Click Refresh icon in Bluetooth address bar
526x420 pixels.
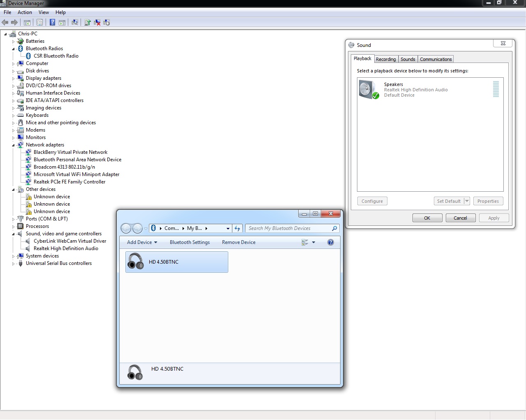(x=237, y=228)
